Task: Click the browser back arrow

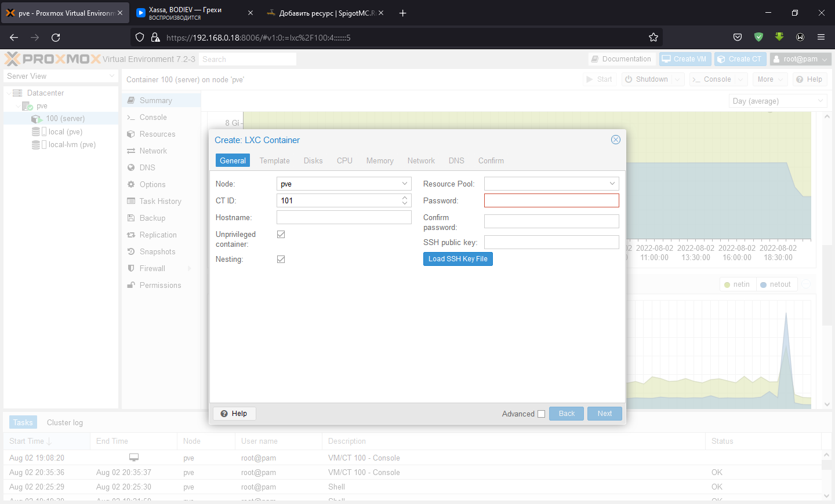Action: (14, 38)
